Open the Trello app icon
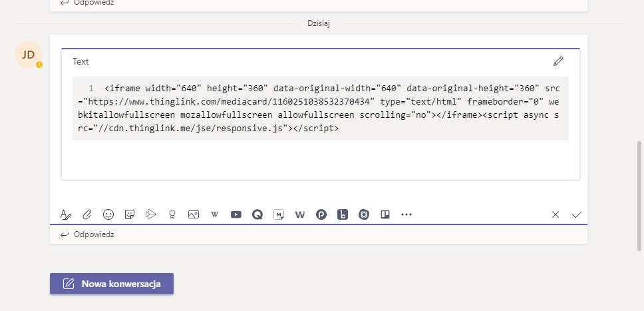 click(x=385, y=214)
